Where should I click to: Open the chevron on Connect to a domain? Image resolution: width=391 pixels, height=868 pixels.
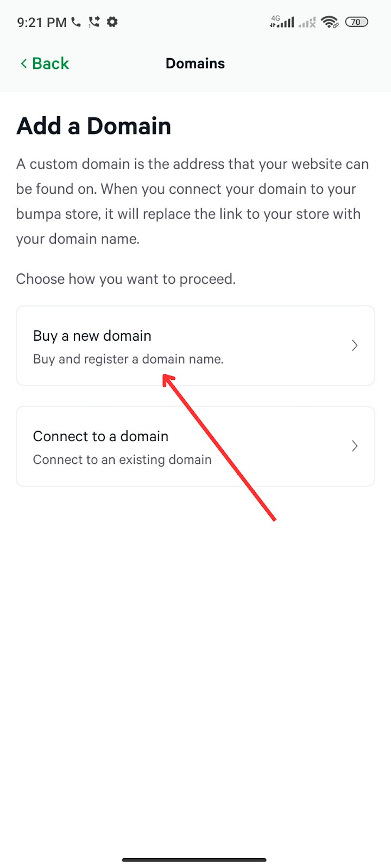[x=355, y=446]
